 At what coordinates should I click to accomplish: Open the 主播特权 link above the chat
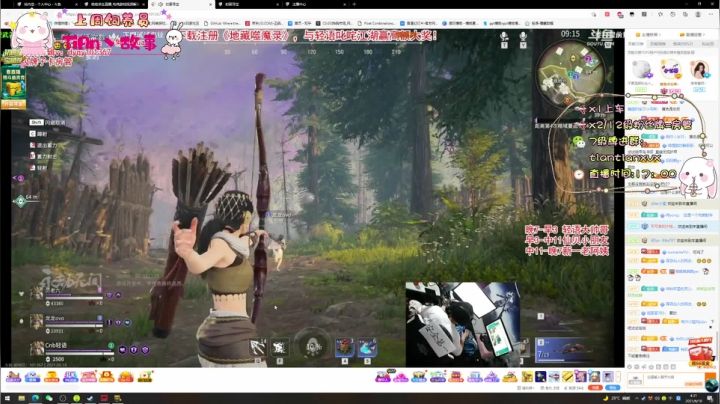(x=648, y=35)
